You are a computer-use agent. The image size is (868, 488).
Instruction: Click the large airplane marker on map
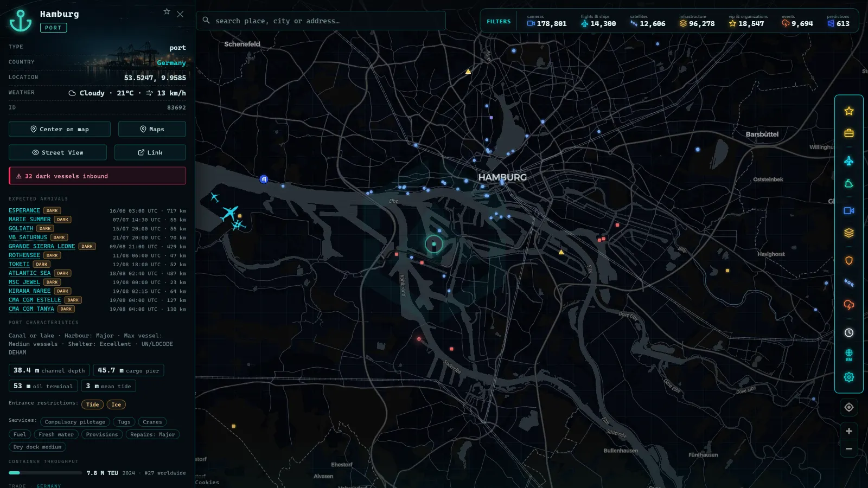[x=230, y=213]
